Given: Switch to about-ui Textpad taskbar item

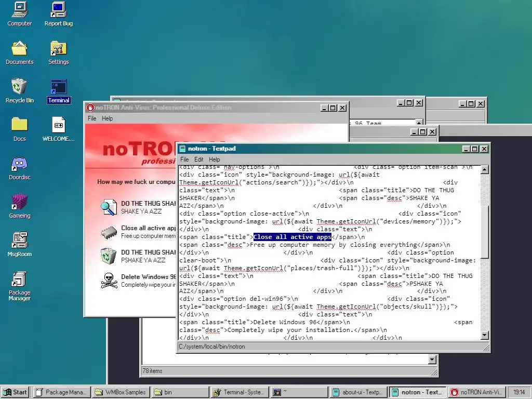Looking at the screenshot, I should click(x=358, y=392).
